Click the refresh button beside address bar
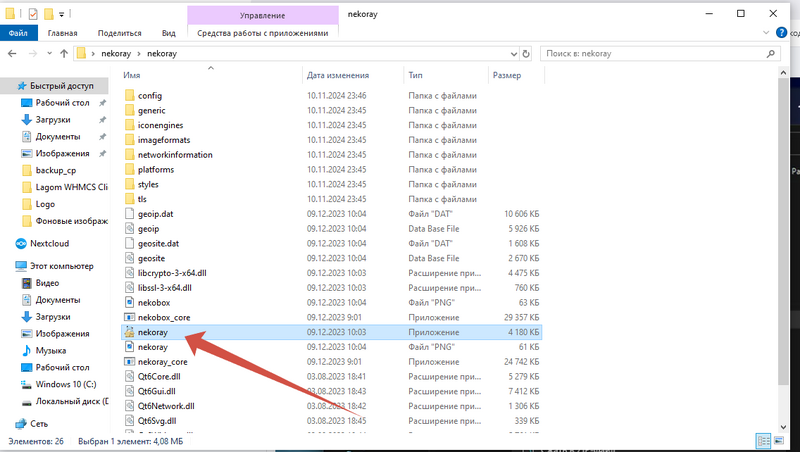Image resolution: width=800 pixels, height=452 pixels. point(527,53)
